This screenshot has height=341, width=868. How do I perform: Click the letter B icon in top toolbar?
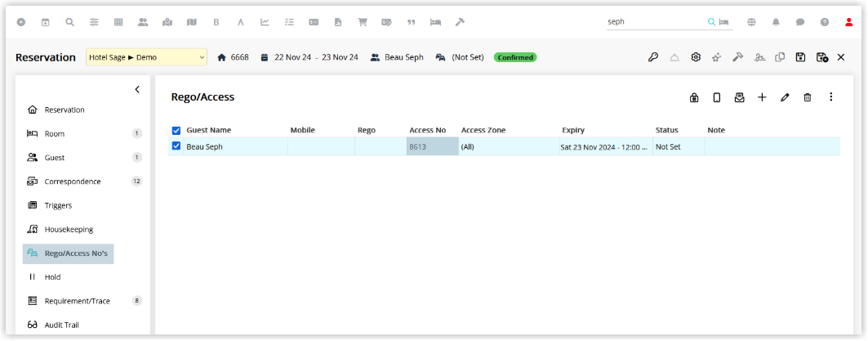coord(216,22)
